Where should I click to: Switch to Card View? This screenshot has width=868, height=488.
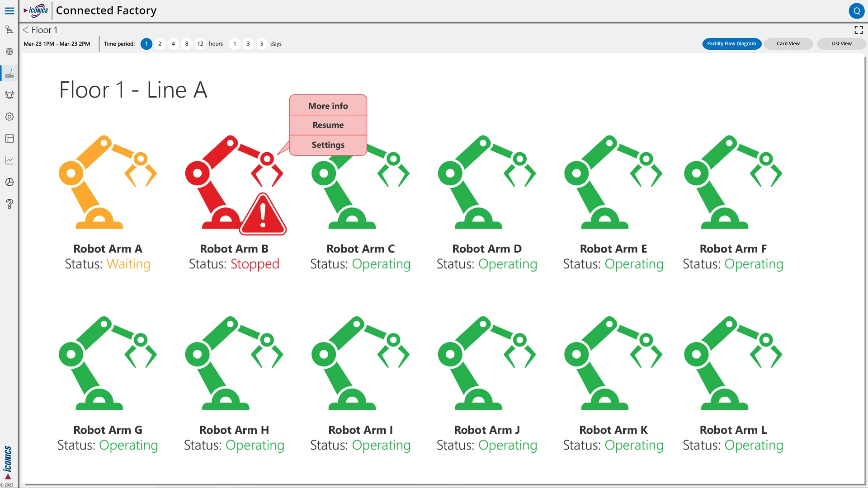(x=788, y=44)
